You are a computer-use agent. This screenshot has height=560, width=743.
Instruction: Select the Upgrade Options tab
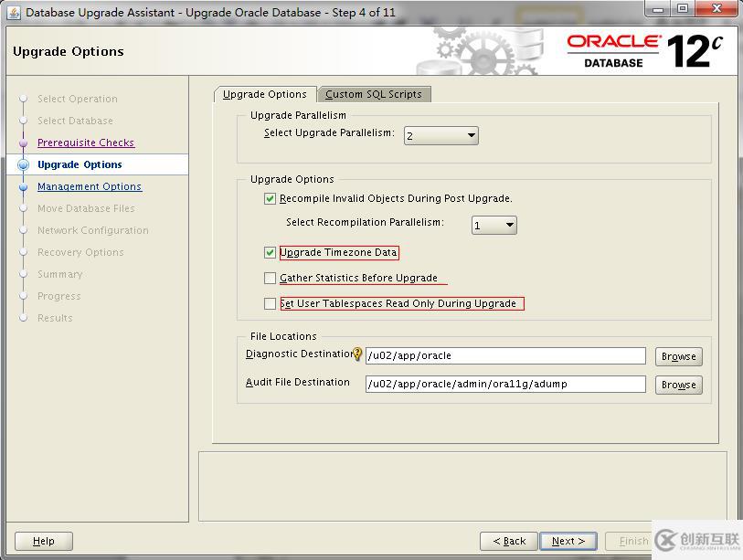click(x=265, y=94)
